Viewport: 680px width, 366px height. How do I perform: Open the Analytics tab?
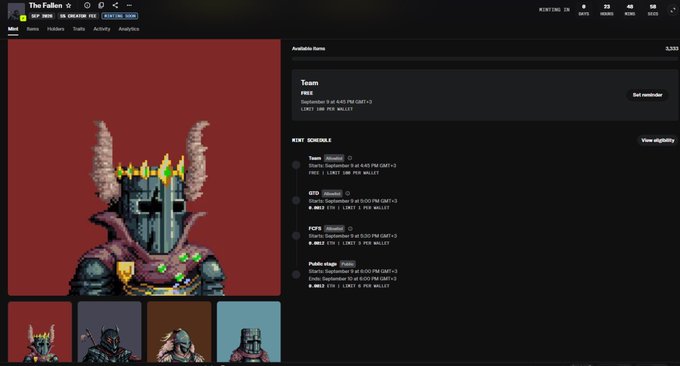pos(129,29)
